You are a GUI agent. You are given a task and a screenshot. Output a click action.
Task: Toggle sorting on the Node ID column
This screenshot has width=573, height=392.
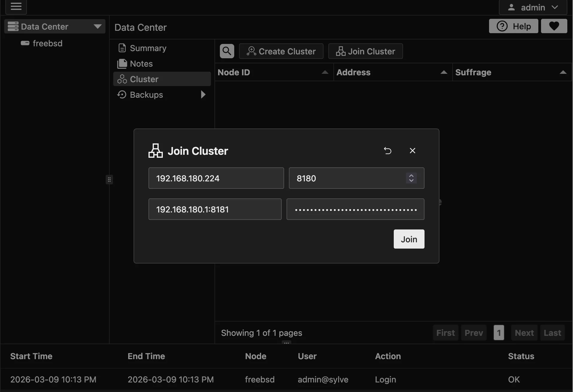tap(325, 72)
